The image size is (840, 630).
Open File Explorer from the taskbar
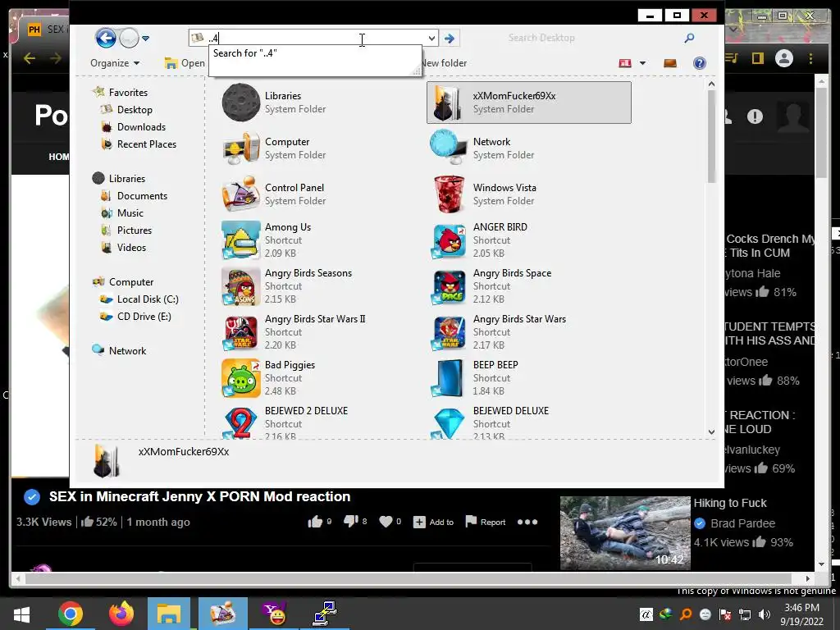pos(169,614)
